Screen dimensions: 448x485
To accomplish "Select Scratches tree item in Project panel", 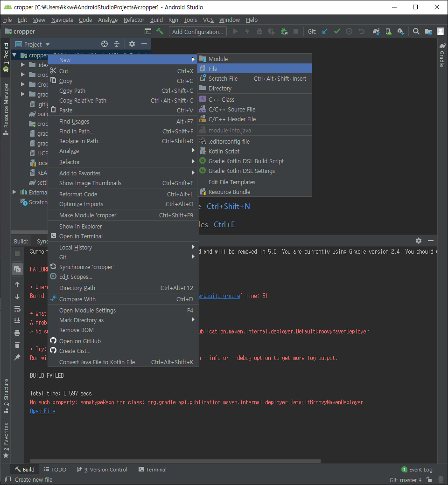I will (34, 202).
